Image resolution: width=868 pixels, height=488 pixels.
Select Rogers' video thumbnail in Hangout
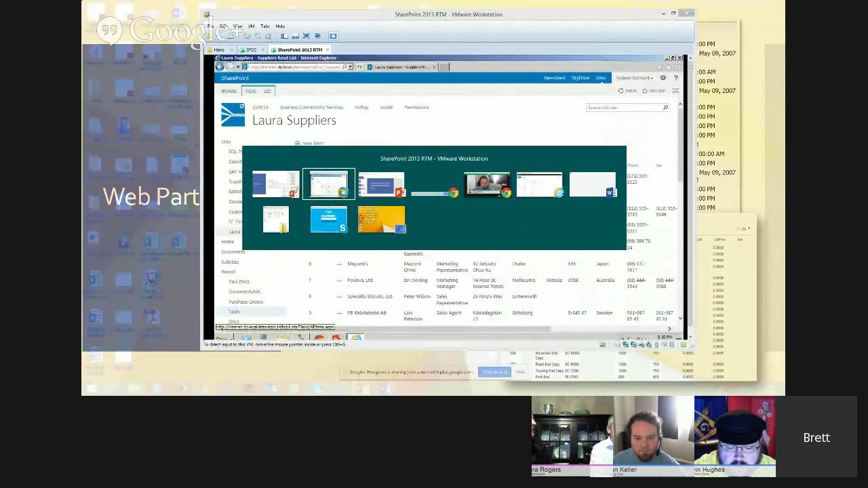click(x=572, y=437)
